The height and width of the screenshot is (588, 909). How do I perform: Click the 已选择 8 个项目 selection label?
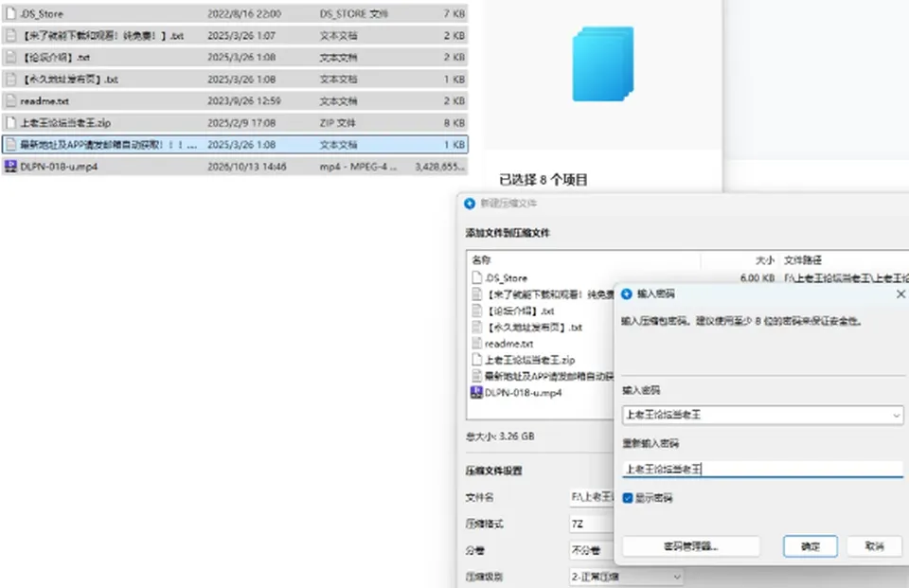tap(544, 180)
